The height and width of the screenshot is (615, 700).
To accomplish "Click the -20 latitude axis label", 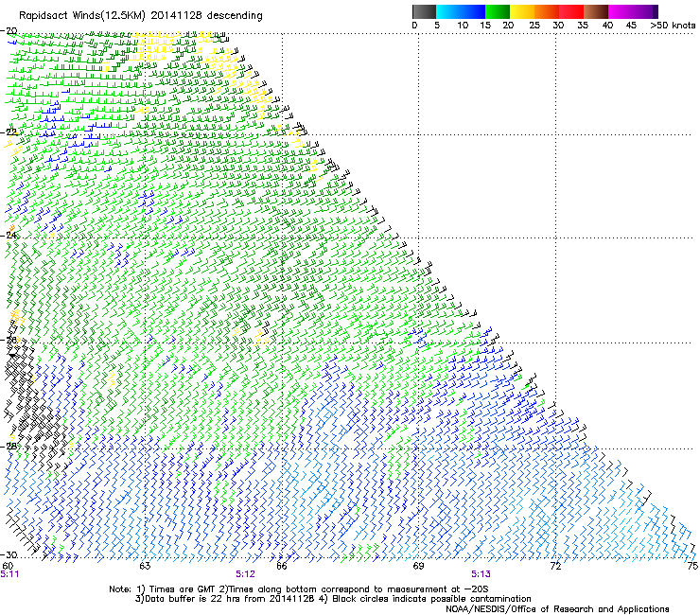I will [9, 31].
